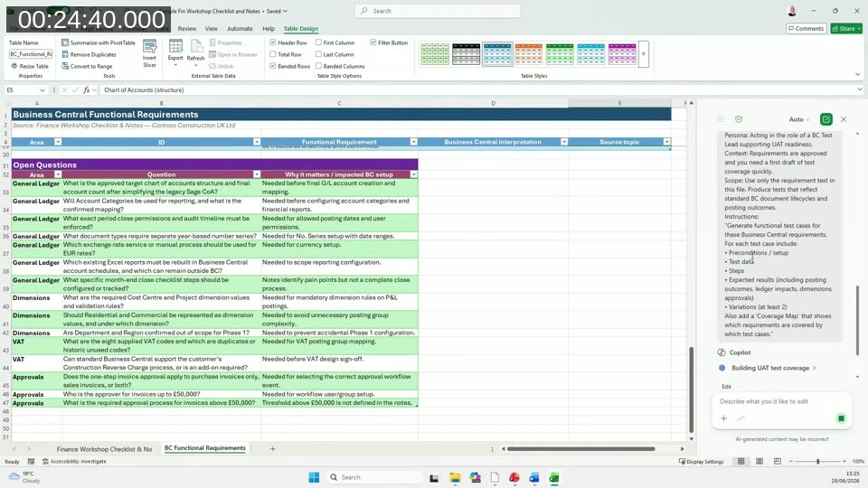
Task: Close the Copilot pane
Action: tap(844, 119)
